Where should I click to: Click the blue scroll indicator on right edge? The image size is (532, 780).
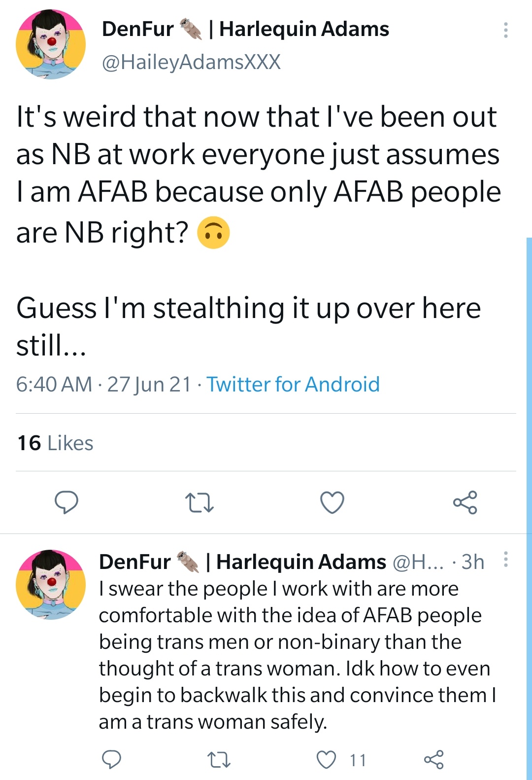529,509
